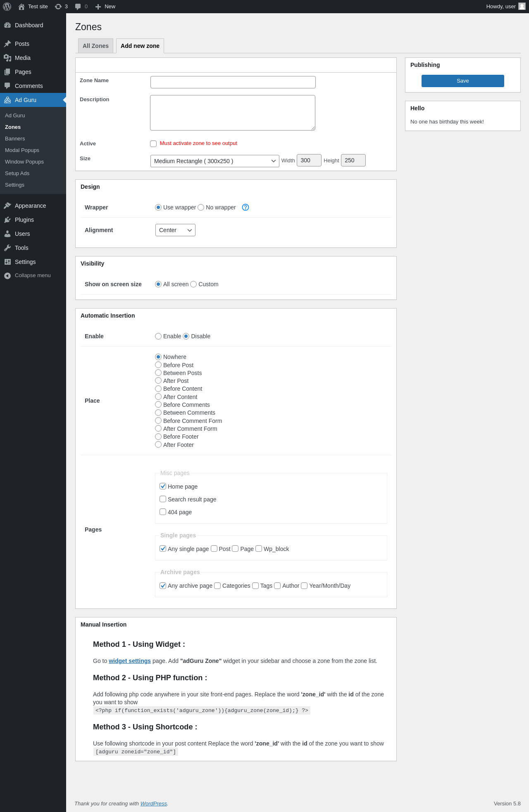529x812 pixels.
Task: Click the wrapper help question mark icon
Action: tap(245, 207)
